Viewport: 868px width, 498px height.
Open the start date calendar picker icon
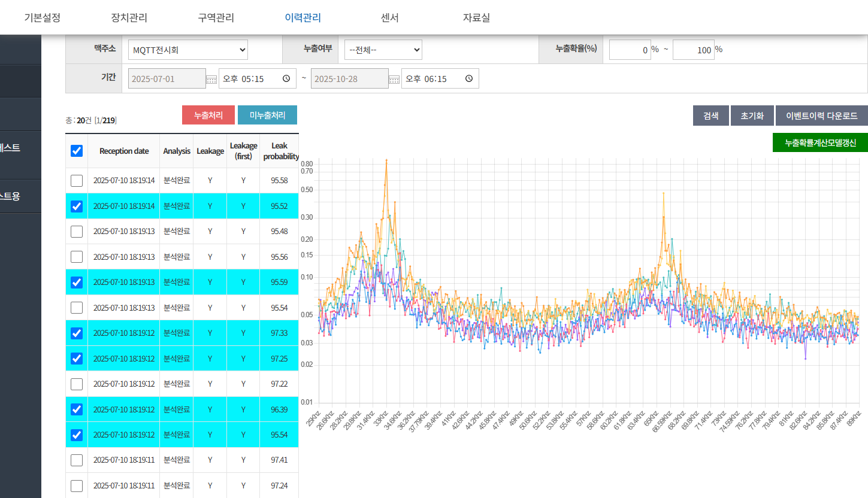point(211,79)
